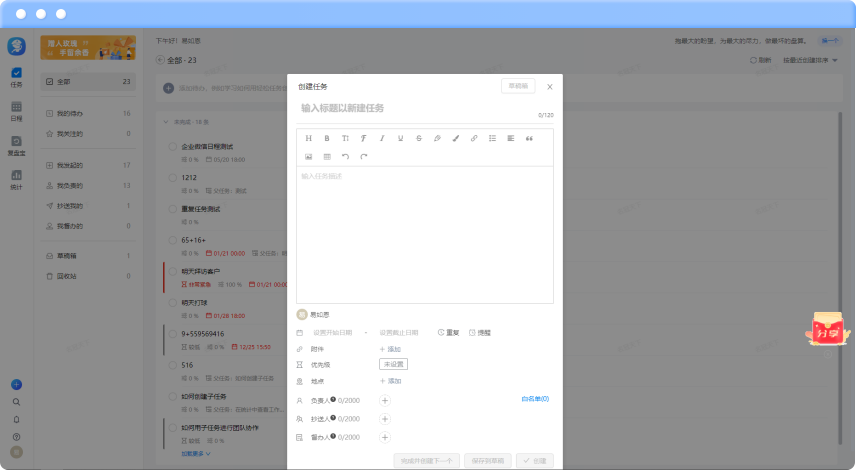The height and width of the screenshot is (470, 856).
Task: Insert a table into the description
Action: pyautogui.click(x=327, y=156)
